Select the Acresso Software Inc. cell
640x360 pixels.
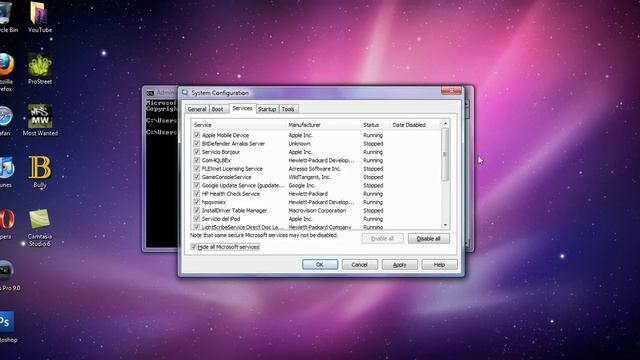[x=314, y=169]
